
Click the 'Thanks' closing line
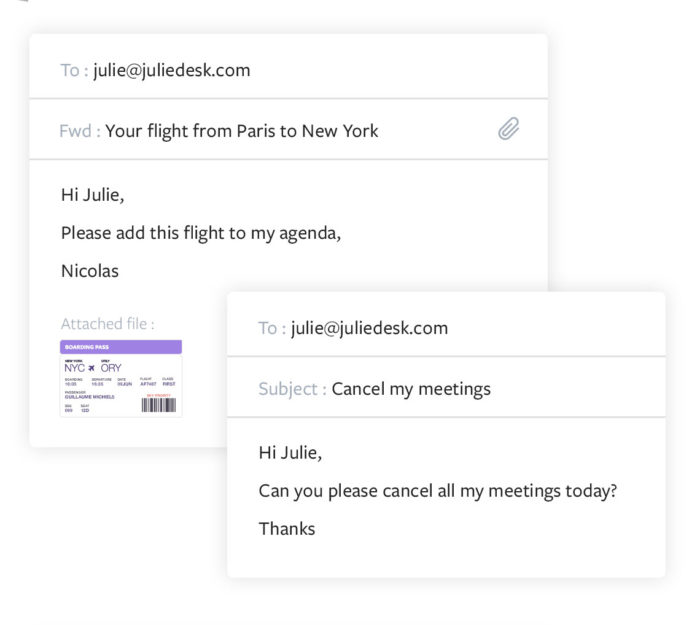287,529
